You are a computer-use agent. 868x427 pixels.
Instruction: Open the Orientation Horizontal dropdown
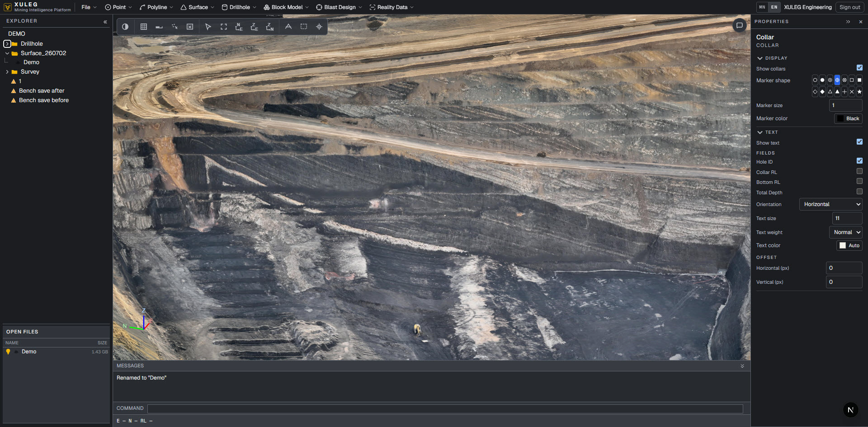click(x=831, y=204)
